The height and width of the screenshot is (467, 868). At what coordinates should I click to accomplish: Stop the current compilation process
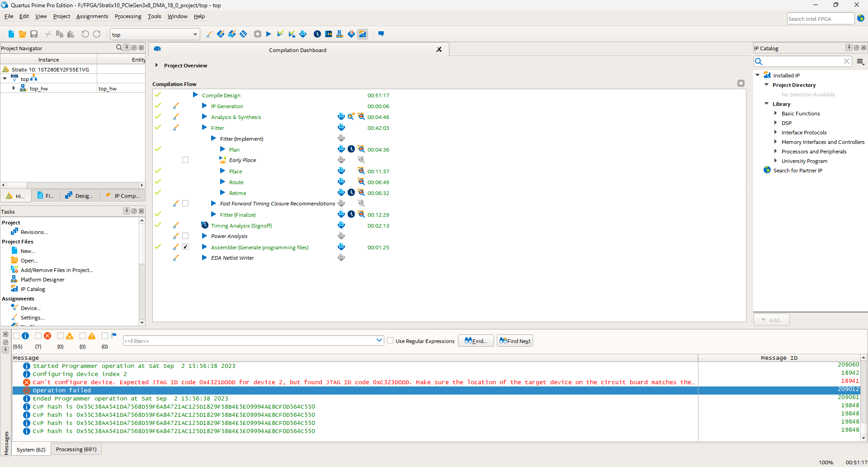point(258,33)
